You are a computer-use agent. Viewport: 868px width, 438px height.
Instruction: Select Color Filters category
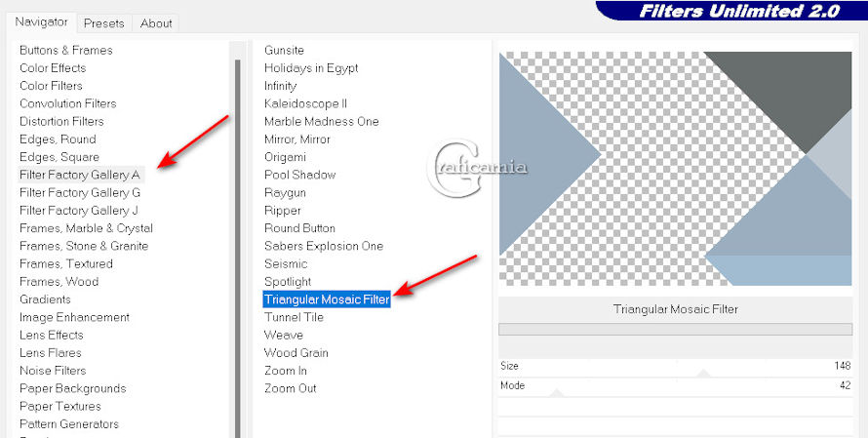51,86
